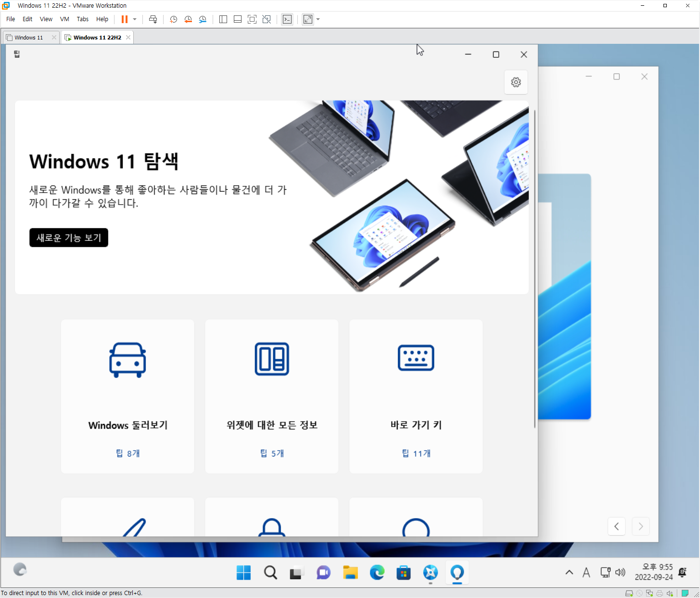
Task: Open File Explorer from the taskbar
Action: [x=350, y=572]
